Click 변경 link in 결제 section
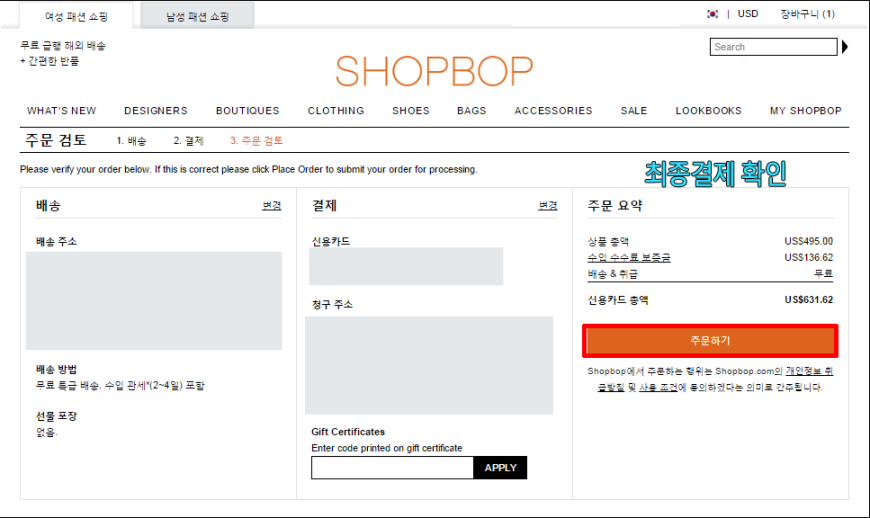The image size is (870, 518). [x=548, y=206]
